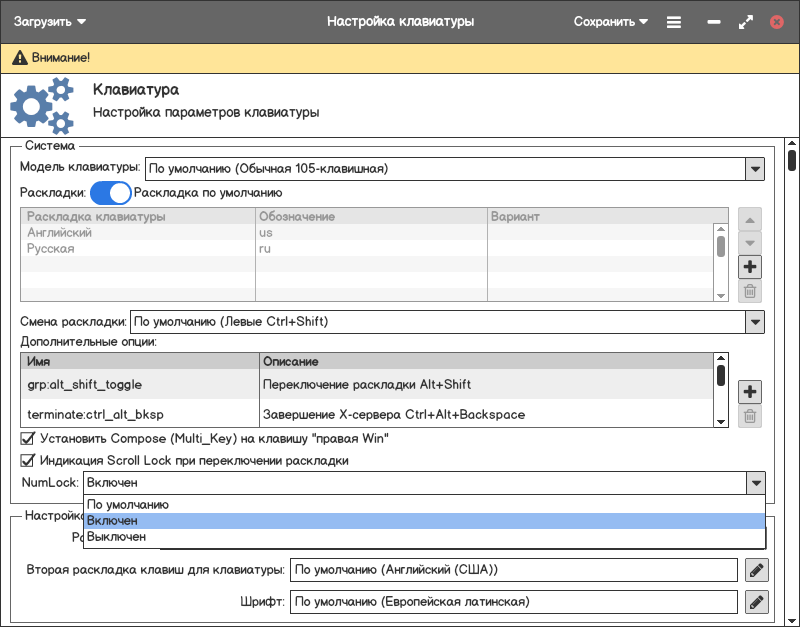Click the add layout plus button
800x627 pixels.
pyautogui.click(x=750, y=267)
